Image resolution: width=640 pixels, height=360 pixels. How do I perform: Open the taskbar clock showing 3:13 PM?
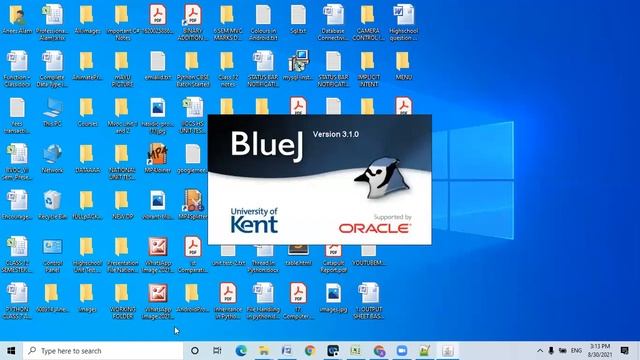tap(600, 351)
